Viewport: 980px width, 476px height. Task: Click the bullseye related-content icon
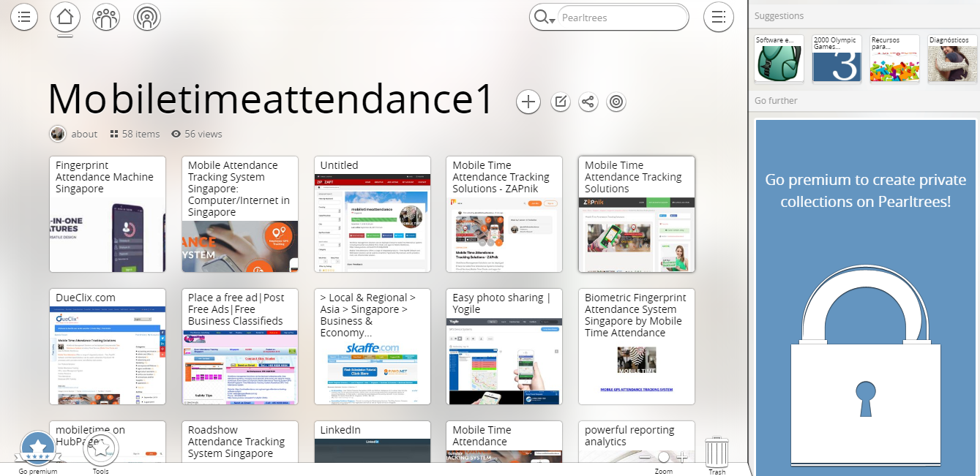[616, 102]
